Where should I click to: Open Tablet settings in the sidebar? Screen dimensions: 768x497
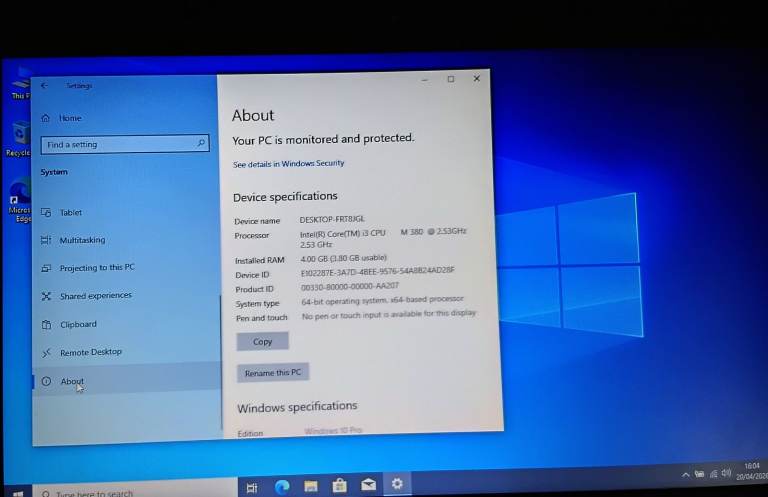tap(70, 213)
